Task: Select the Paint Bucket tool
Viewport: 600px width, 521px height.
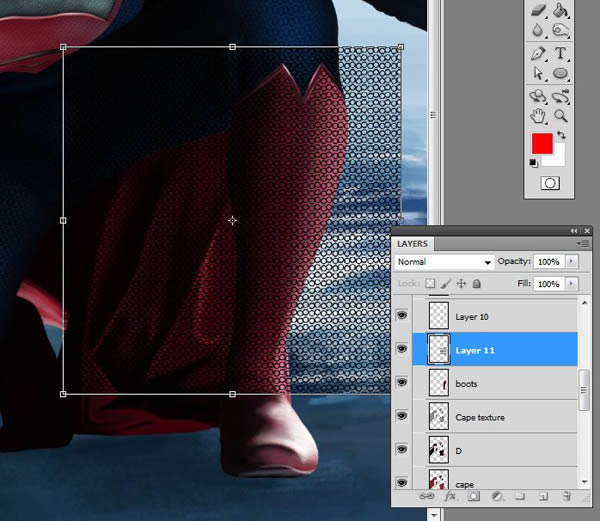Action: [x=560, y=10]
